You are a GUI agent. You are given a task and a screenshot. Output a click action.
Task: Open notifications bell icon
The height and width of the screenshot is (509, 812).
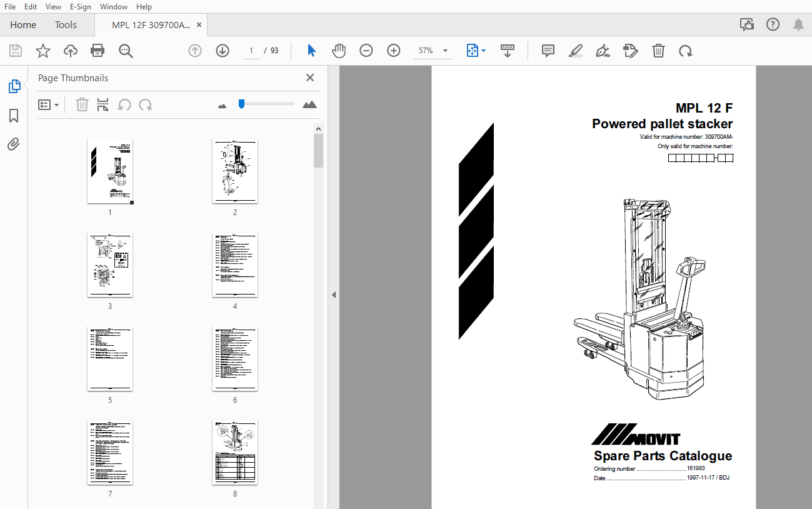(x=798, y=24)
